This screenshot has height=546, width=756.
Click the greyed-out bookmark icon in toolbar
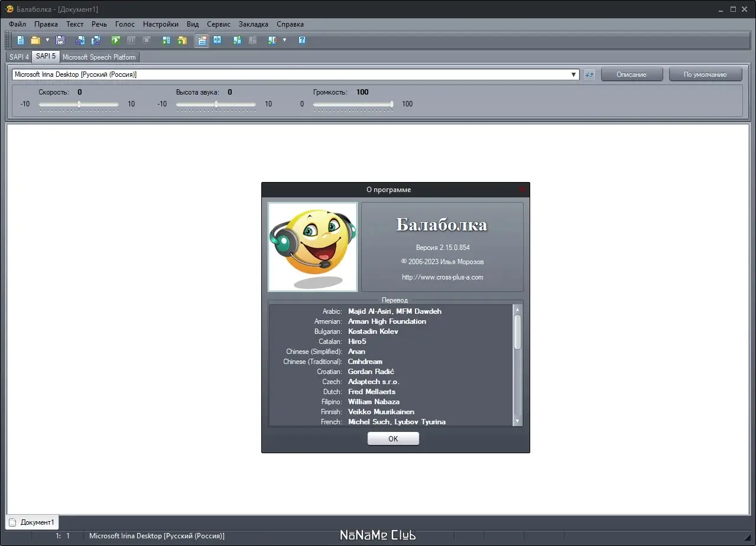(x=252, y=40)
